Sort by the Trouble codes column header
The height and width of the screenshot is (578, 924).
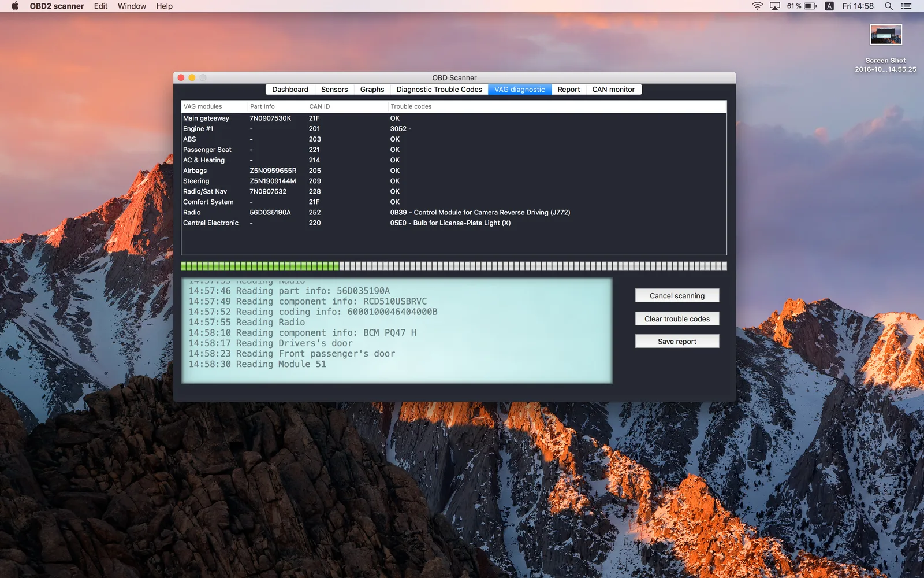557,106
